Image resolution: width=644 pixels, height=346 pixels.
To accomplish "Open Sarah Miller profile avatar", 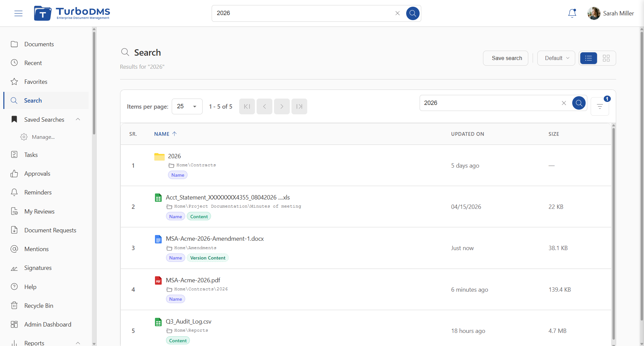I will 594,13.
